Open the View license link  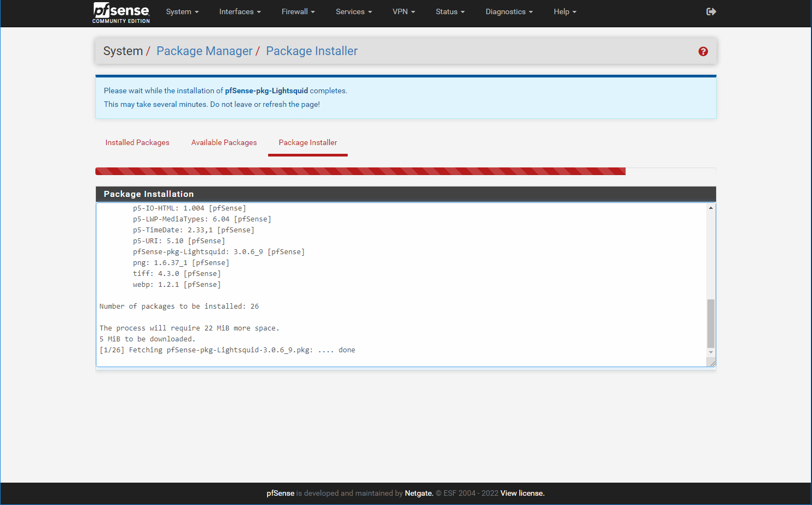522,493
